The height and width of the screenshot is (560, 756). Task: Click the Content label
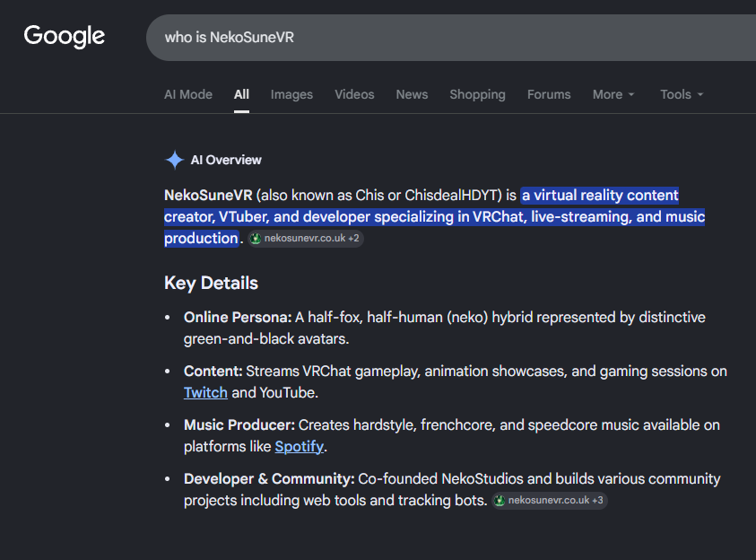pyautogui.click(x=213, y=372)
